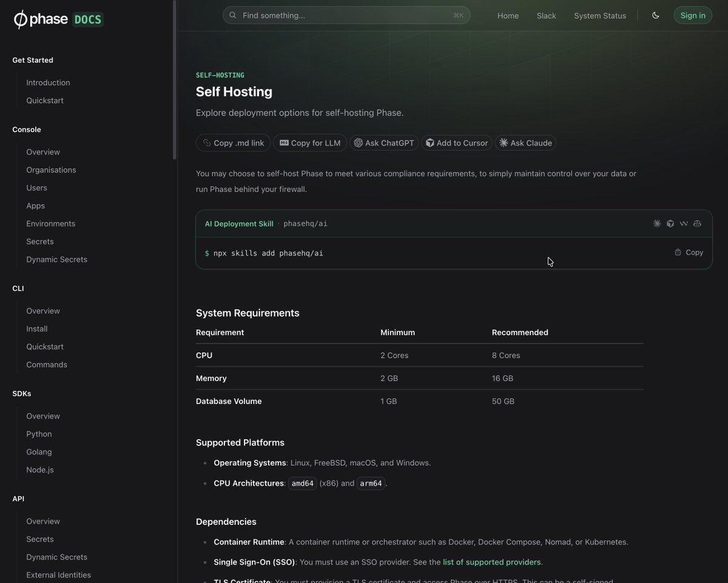Open Install under CLI

pos(36,329)
